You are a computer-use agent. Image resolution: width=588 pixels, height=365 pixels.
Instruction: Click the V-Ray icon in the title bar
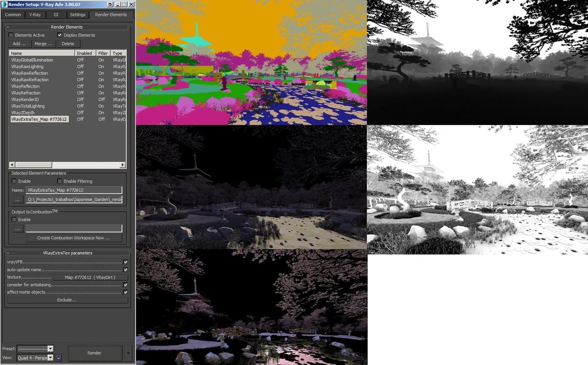(x=4, y=4)
